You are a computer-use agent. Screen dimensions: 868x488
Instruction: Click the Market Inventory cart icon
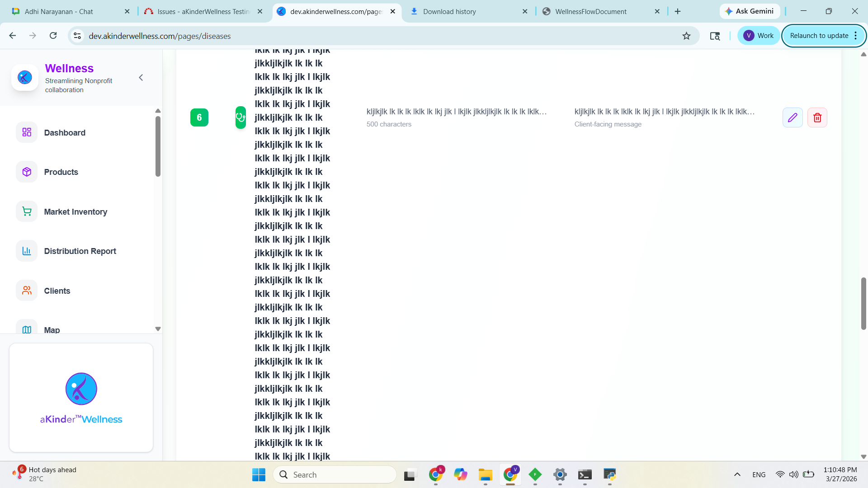pos(27,211)
